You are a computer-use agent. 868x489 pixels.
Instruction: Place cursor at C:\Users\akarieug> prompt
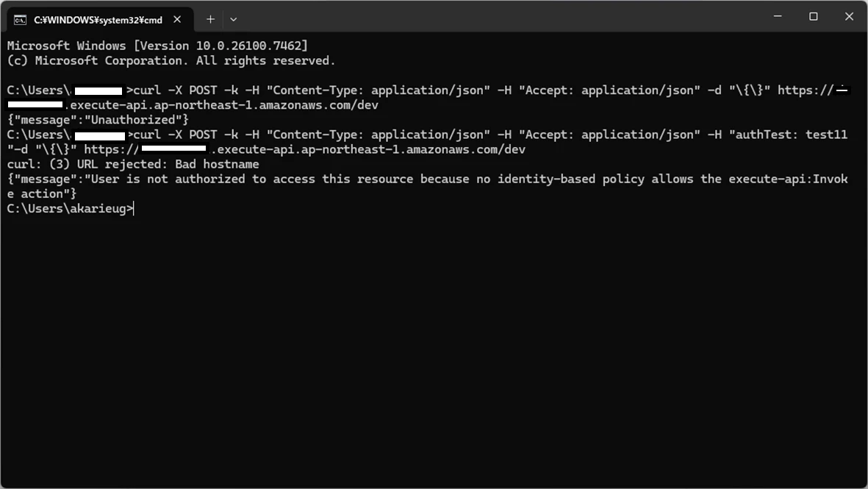[134, 210]
